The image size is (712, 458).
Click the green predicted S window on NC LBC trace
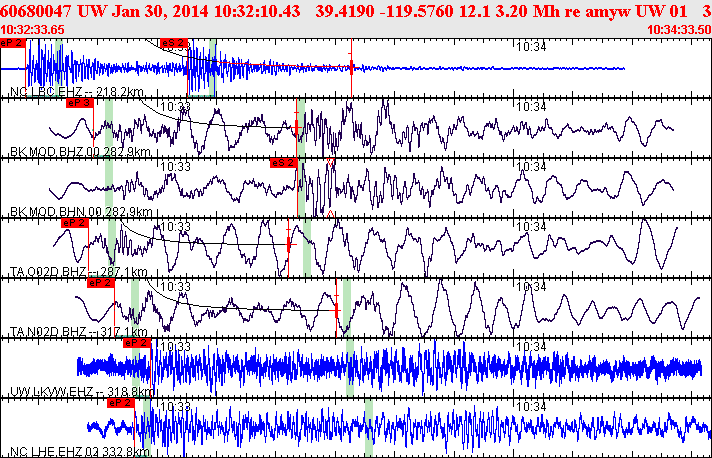tap(213, 68)
